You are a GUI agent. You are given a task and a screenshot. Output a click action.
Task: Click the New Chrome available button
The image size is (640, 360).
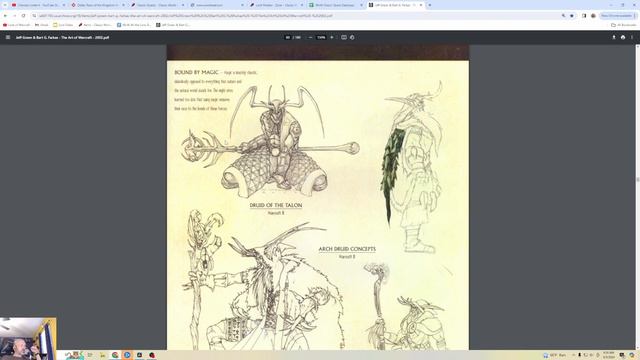click(617, 16)
